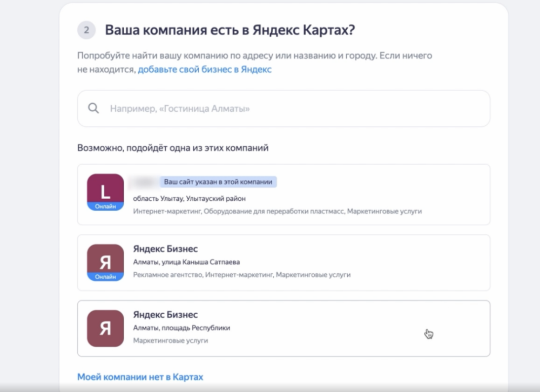Choose the Яндекс Бизнес title with the Каныша Сатпаева address
The height and width of the screenshot is (392, 540).
[x=165, y=249]
